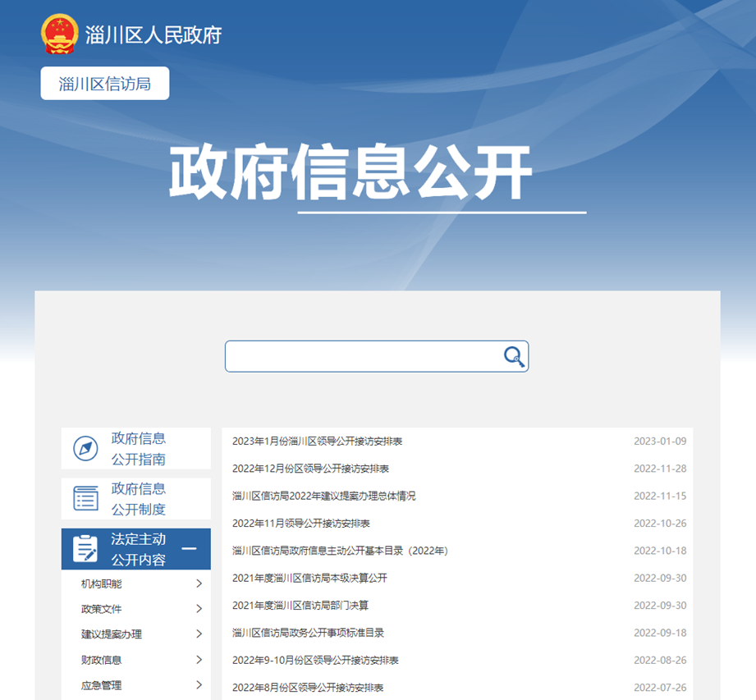Open 淄川区信访局2022年建议提案办理总体情况 article
The height and width of the screenshot is (700, 756).
coord(323,496)
